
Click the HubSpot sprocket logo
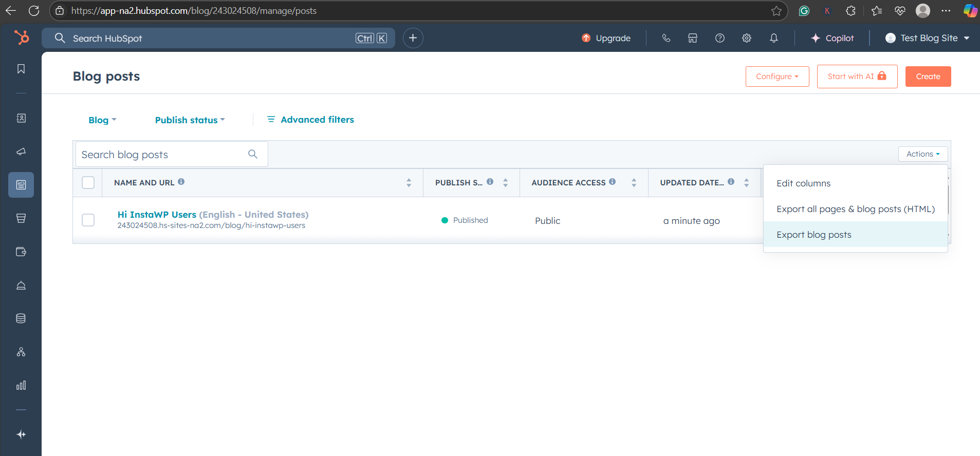(x=21, y=37)
